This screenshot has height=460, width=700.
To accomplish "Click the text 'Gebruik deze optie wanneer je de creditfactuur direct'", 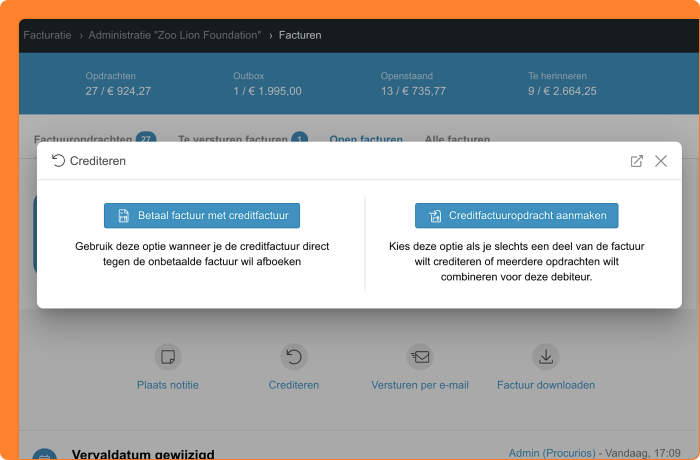I will click(x=202, y=247).
